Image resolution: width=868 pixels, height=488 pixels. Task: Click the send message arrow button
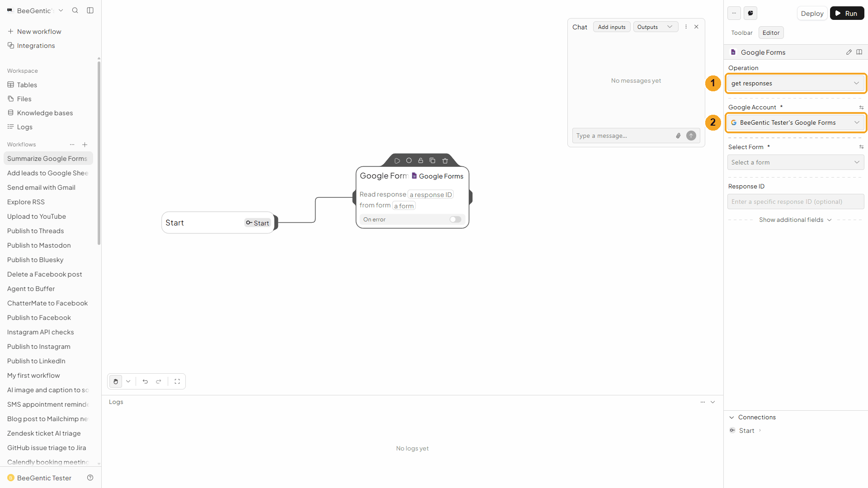click(691, 136)
